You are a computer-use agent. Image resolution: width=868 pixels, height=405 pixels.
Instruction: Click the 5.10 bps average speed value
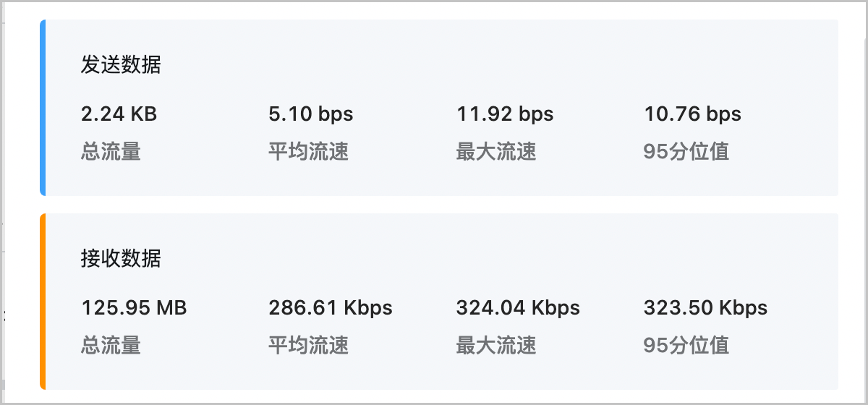(311, 114)
